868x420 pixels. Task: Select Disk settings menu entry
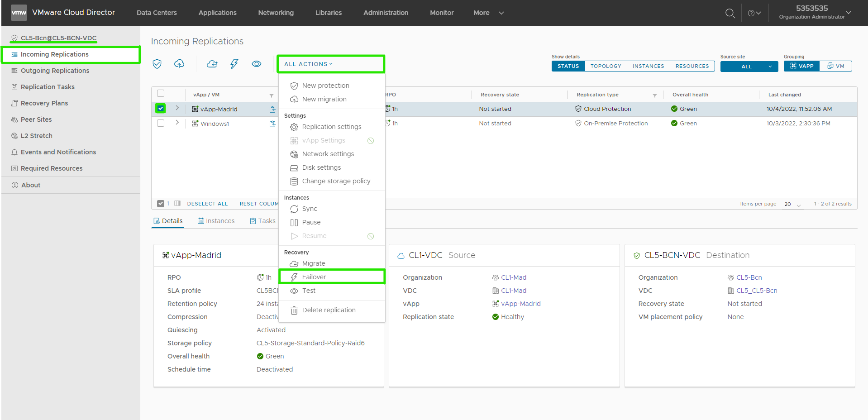(x=332, y=167)
